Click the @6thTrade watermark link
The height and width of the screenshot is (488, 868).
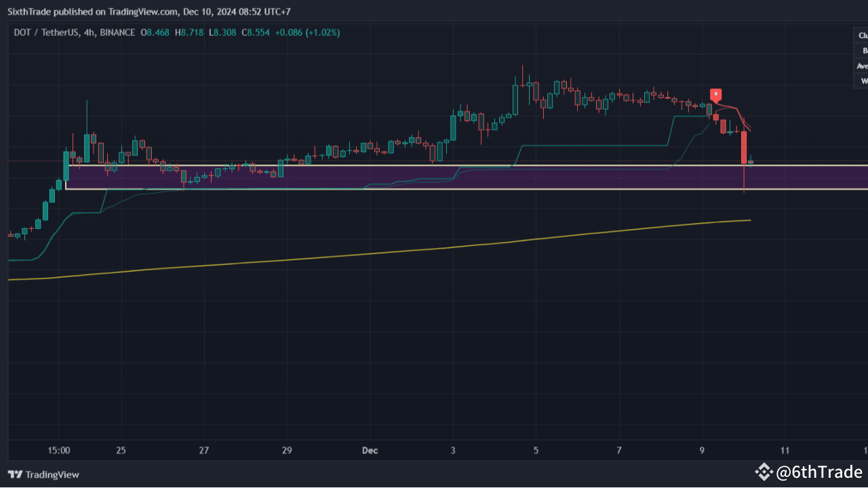[x=821, y=471]
